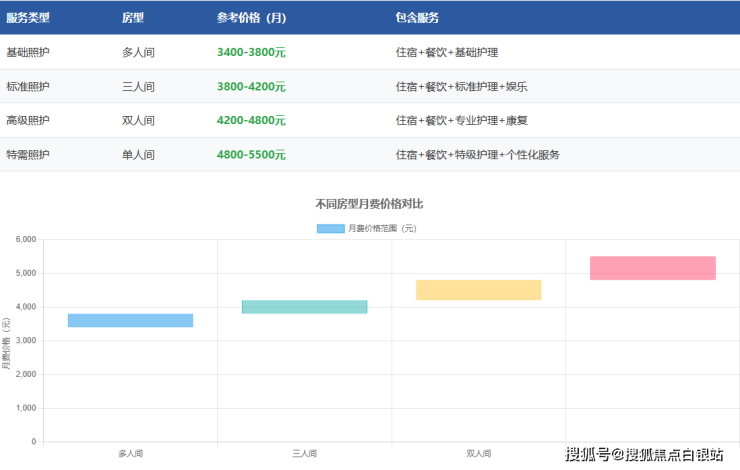Screen dimensions: 740x470
Task: Click the 特需照护 row label
Action: tap(28, 155)
